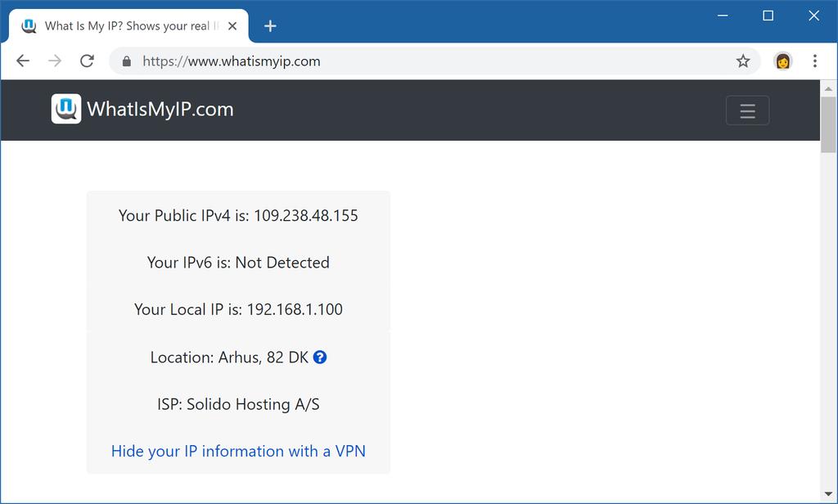Viewport: 838px width, 504px height.
Task: Open the hamburger navigation menu
Action: [747, 110]
